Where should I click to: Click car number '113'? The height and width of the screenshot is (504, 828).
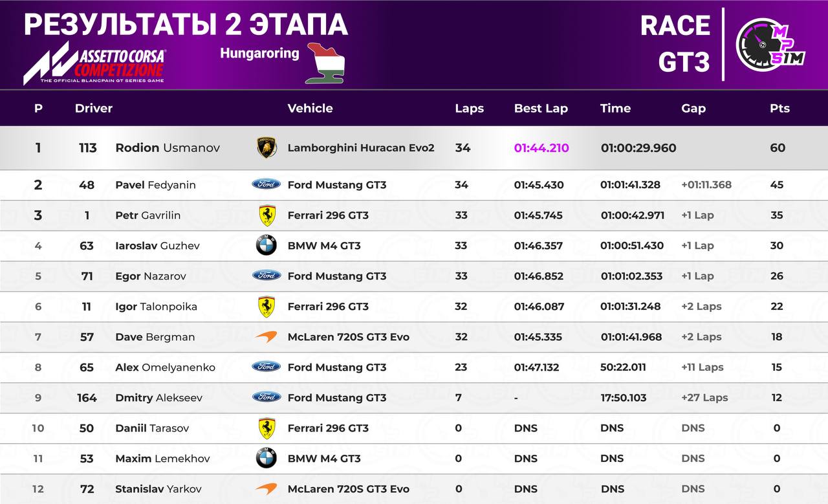click(87, 148)
